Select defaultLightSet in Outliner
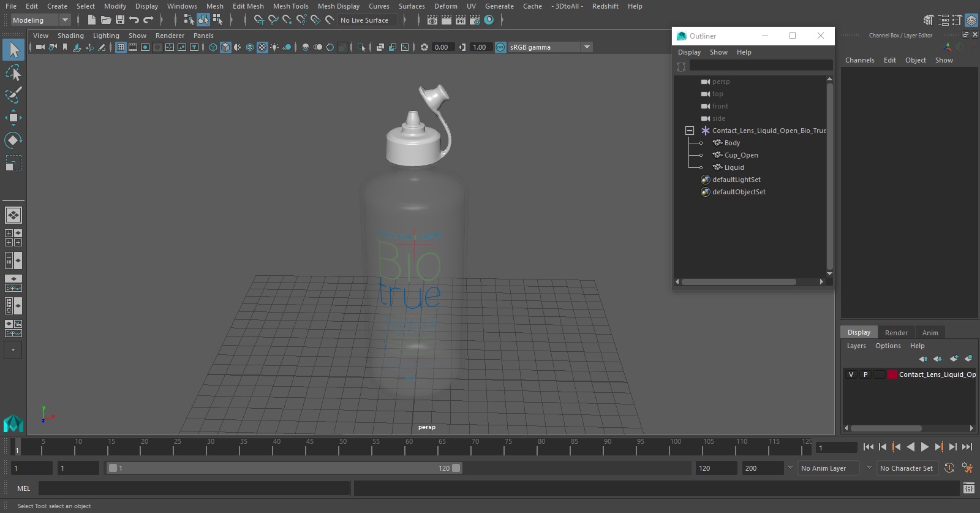Image resolution: width=980 pixels, height=513 pixels. (x=736, y=180)
